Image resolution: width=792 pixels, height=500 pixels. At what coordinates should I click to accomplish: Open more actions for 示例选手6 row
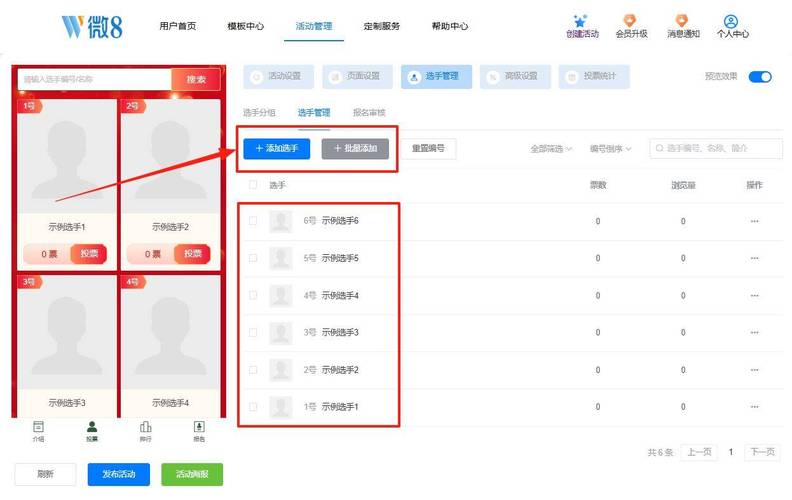[x=754, y=221]
